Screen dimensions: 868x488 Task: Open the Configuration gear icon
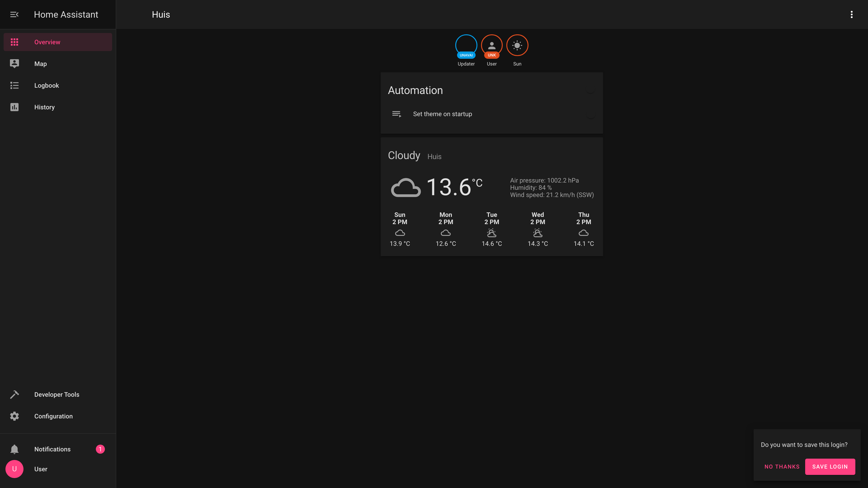[x=14, y=416]
